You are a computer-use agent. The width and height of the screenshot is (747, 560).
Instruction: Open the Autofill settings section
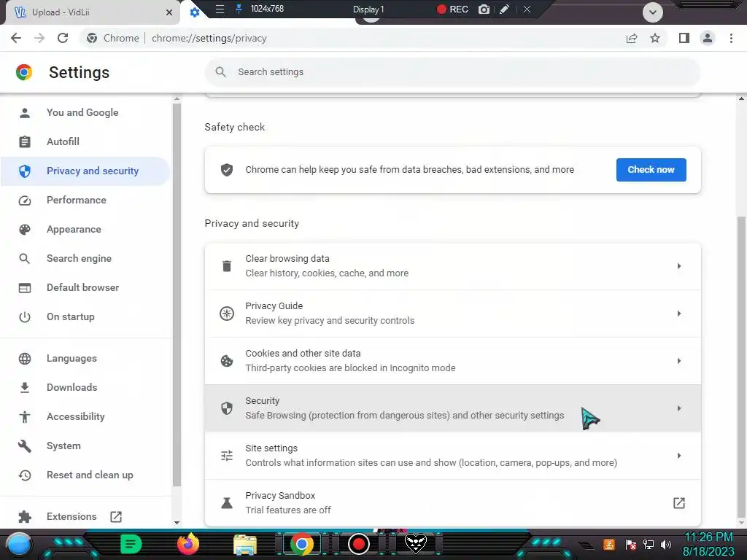pos(85,142)
